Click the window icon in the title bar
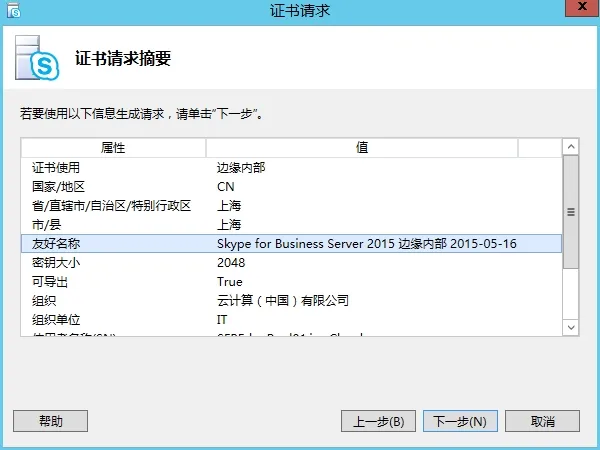 point(14,10)
